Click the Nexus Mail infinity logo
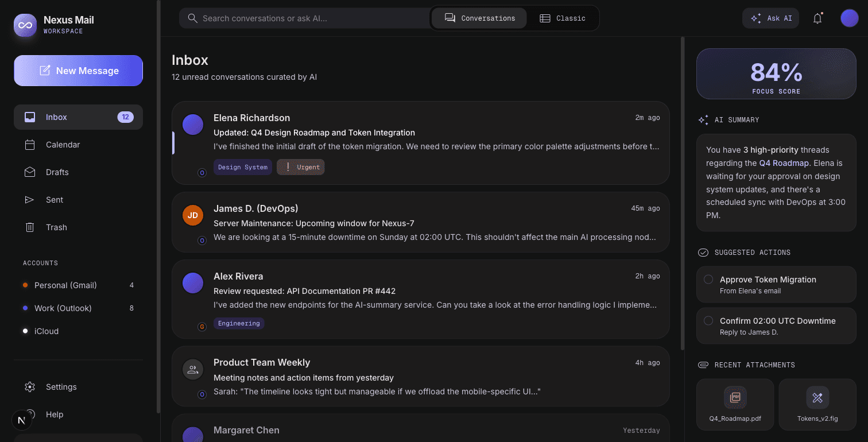Image resolution: width=868 pixels, height=442 pixels. [25, 25]
